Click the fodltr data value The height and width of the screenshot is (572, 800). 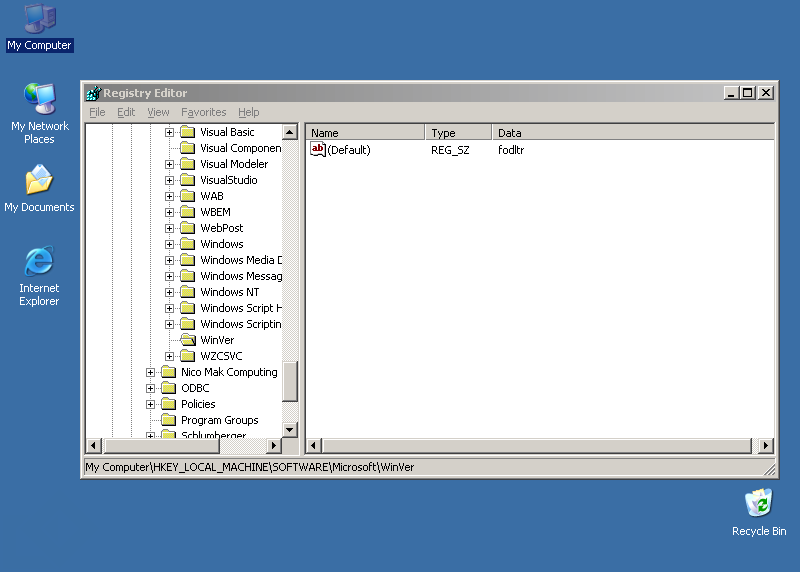(511, 150)
